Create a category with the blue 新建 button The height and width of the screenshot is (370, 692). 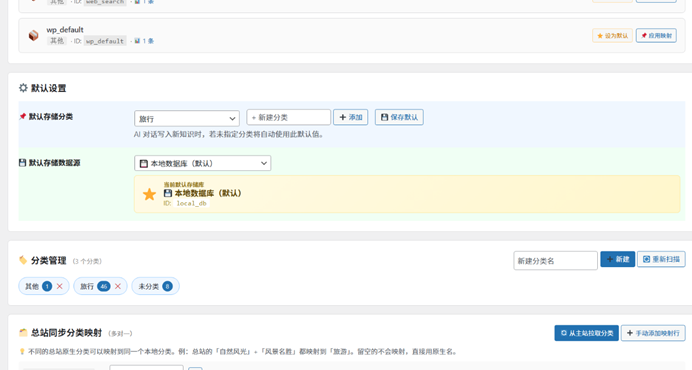pyautogui.click(x=617, y=259)
